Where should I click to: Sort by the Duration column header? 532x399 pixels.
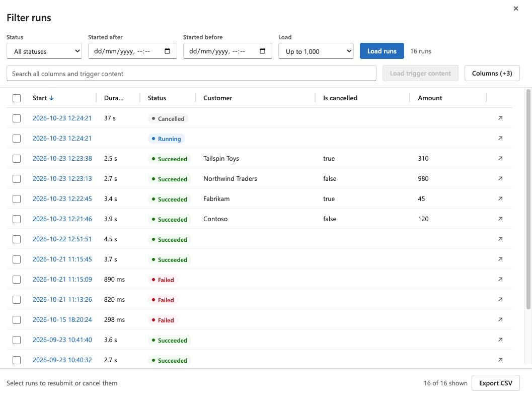point(114,98)
